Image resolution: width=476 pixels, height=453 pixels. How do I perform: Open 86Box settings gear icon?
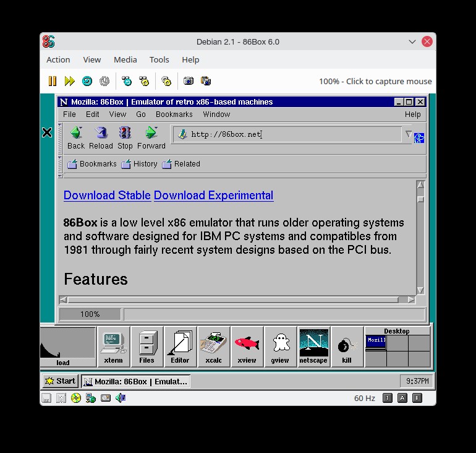(166, 81)
